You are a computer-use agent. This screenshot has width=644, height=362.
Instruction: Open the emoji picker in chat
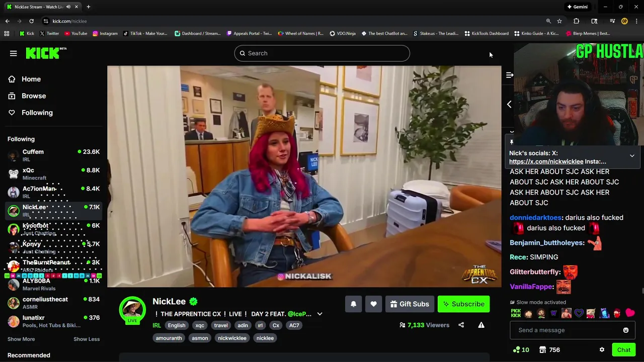(626, 330)
